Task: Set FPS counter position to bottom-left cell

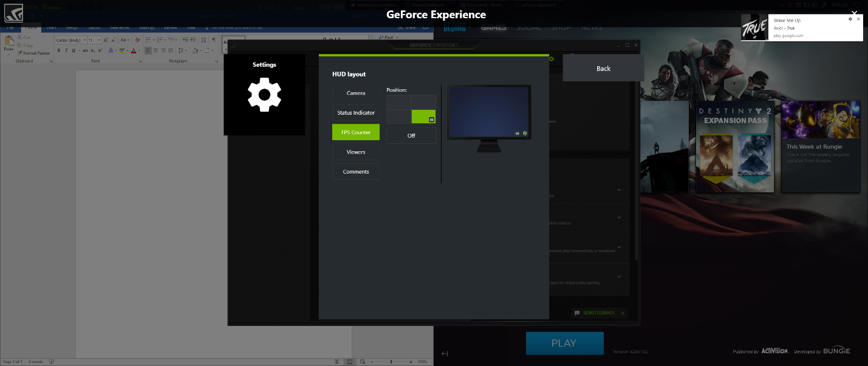Action: [x=399, y=117]
